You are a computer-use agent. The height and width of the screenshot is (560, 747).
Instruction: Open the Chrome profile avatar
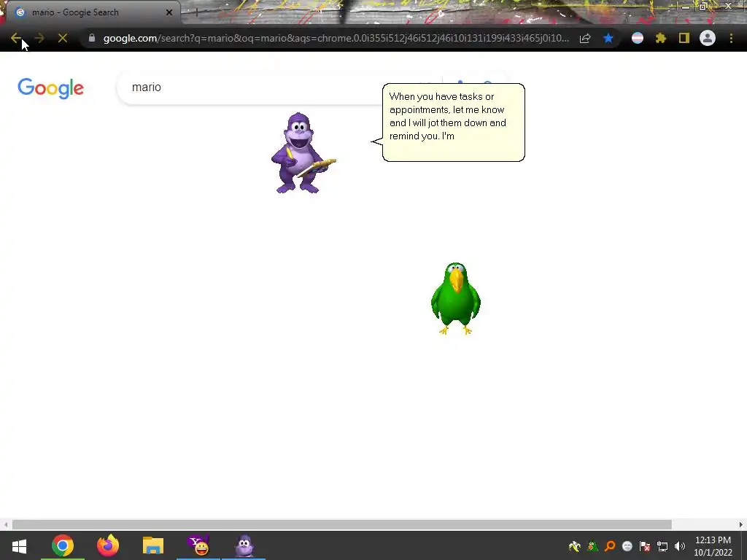(x=708, y=38)
